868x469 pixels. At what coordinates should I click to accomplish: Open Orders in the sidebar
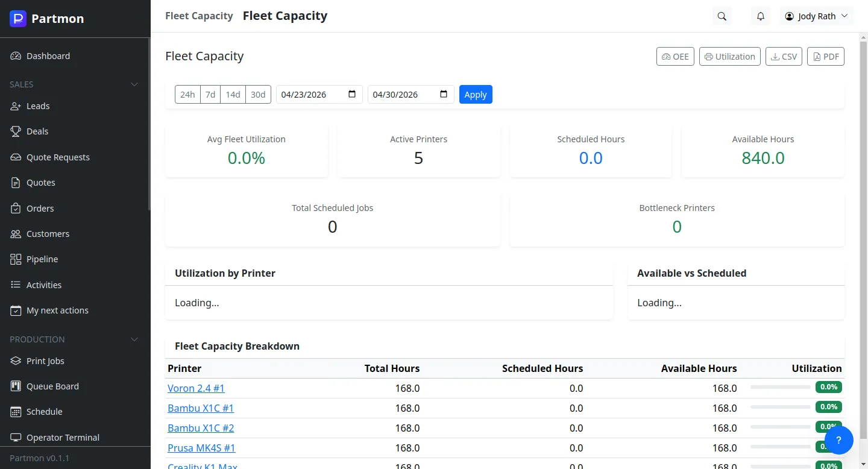pyautogui.click(x=75, y=209)
